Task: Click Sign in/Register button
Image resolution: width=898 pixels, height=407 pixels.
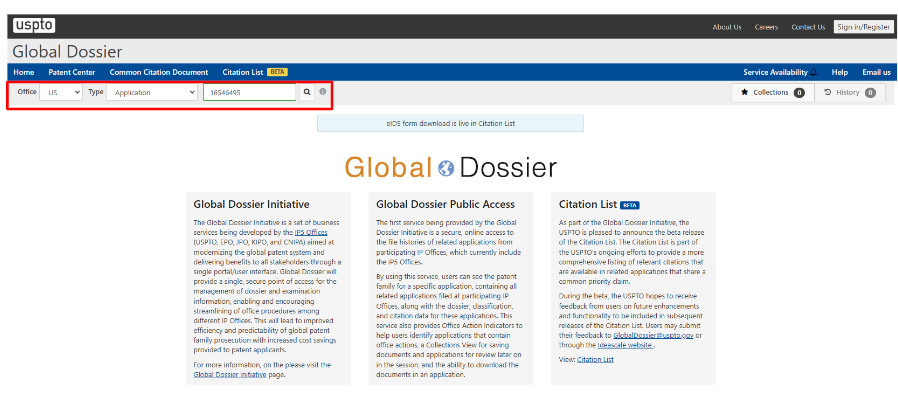Action: [x=864, y=27]
